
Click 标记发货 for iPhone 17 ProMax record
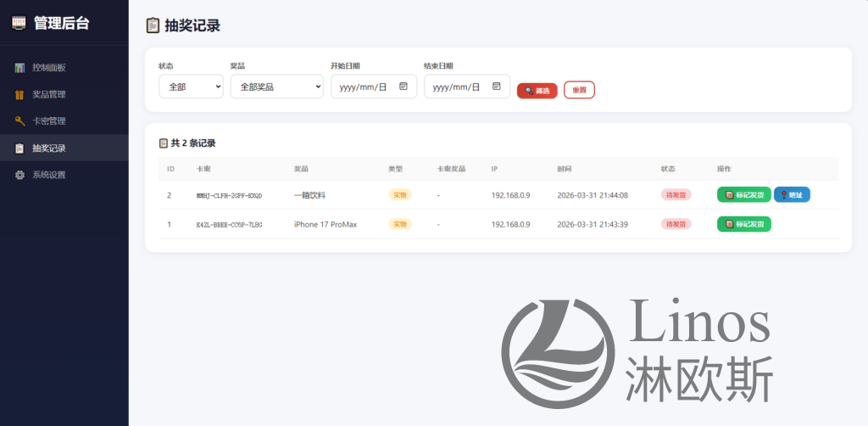(744, 224)
